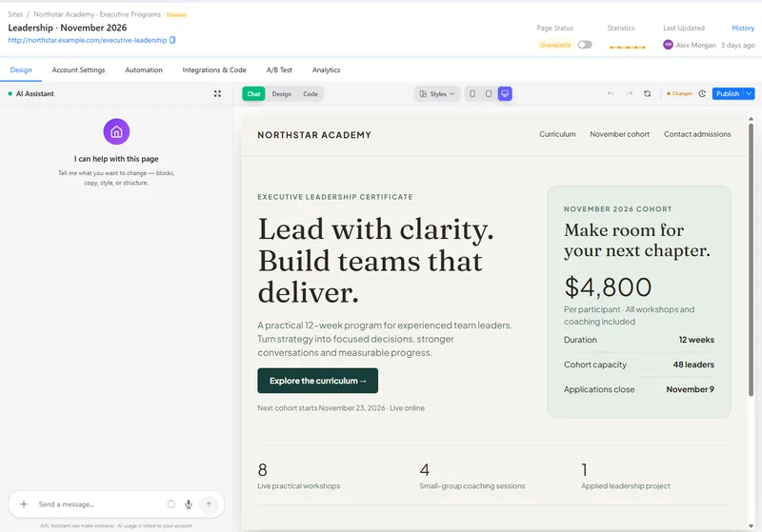Click the Changes indicator

pos(679,93)
